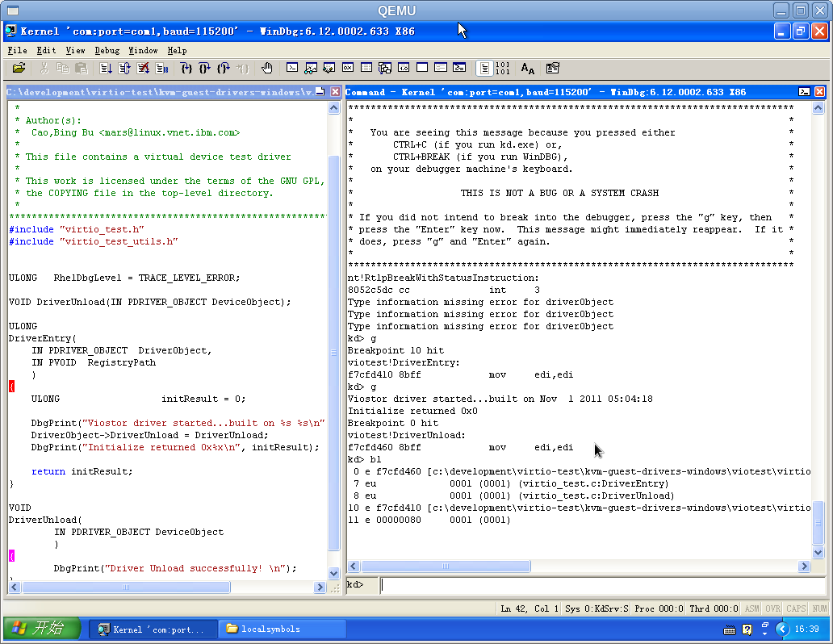Click the Step Into toolbar icon
Screen dimensions: 833x644
186,68
